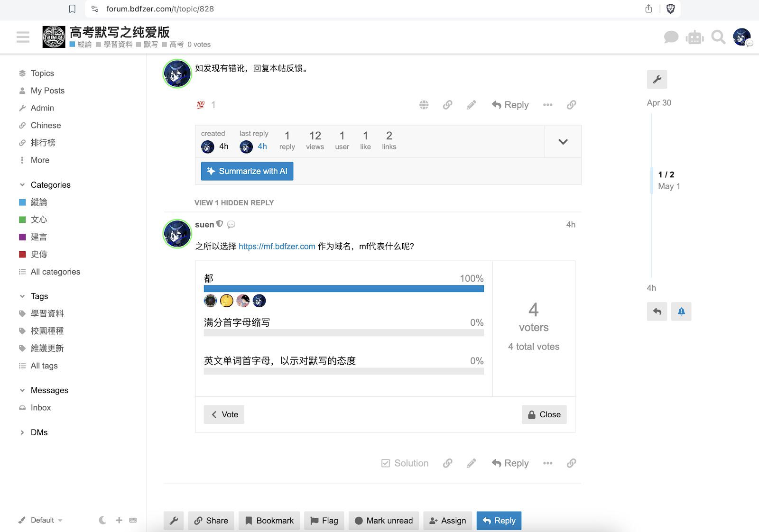Image resolution: width=759 pixels, height=532 pixels.
Task: Toggle dark mode moon icon
Action: [102, 520]
